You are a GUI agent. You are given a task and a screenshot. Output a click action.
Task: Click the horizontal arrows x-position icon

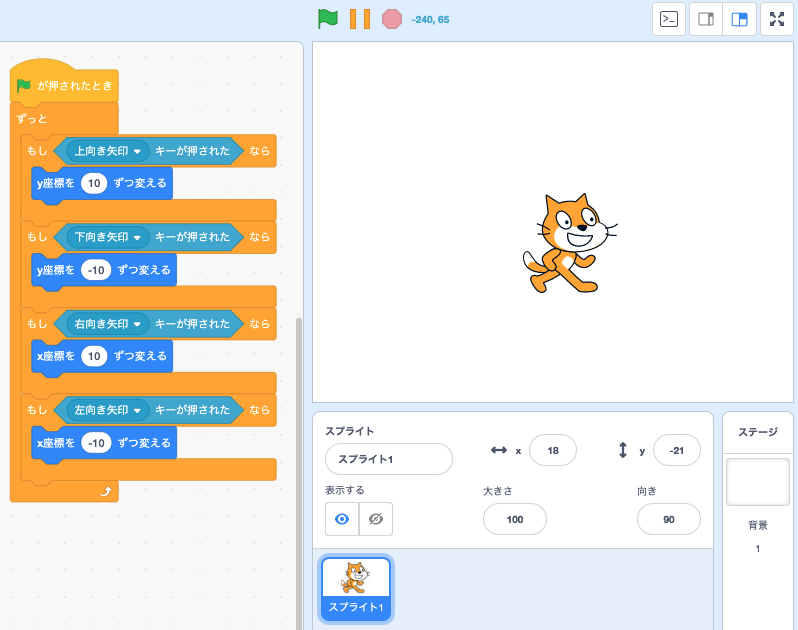click(x=499, y=450)
